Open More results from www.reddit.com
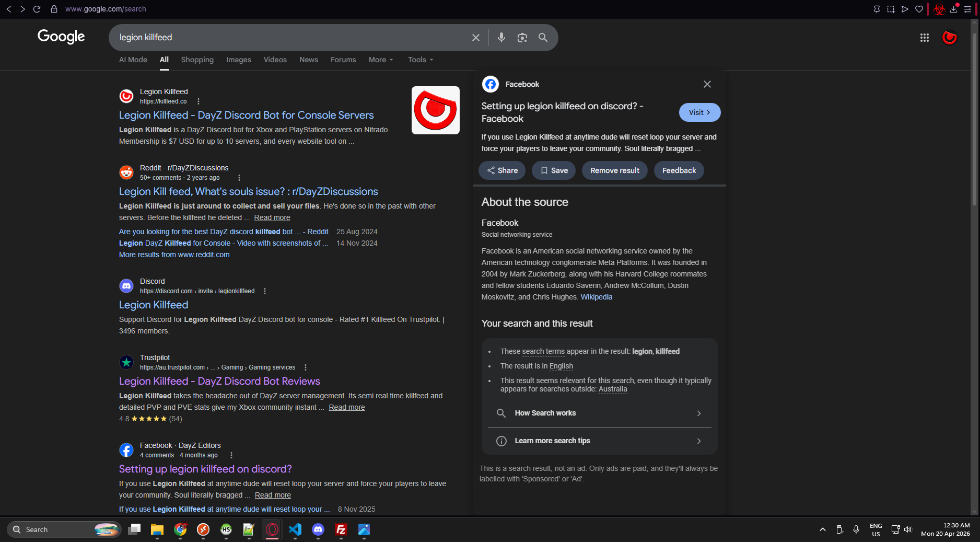This screenshot has height=542, width=980. 174,255
